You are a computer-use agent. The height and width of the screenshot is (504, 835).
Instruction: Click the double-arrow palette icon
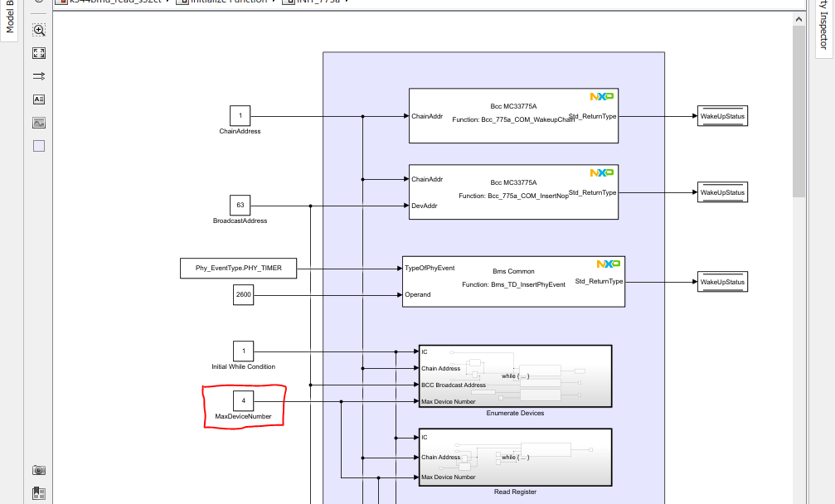(39, 75)
